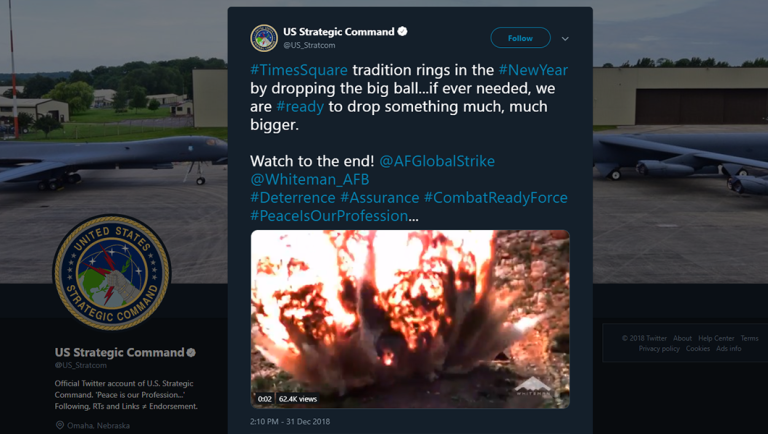Click the US Strategic Command tweet avatar
The image size is (768, 434).
pyautogui.click(x=264, y=38)
